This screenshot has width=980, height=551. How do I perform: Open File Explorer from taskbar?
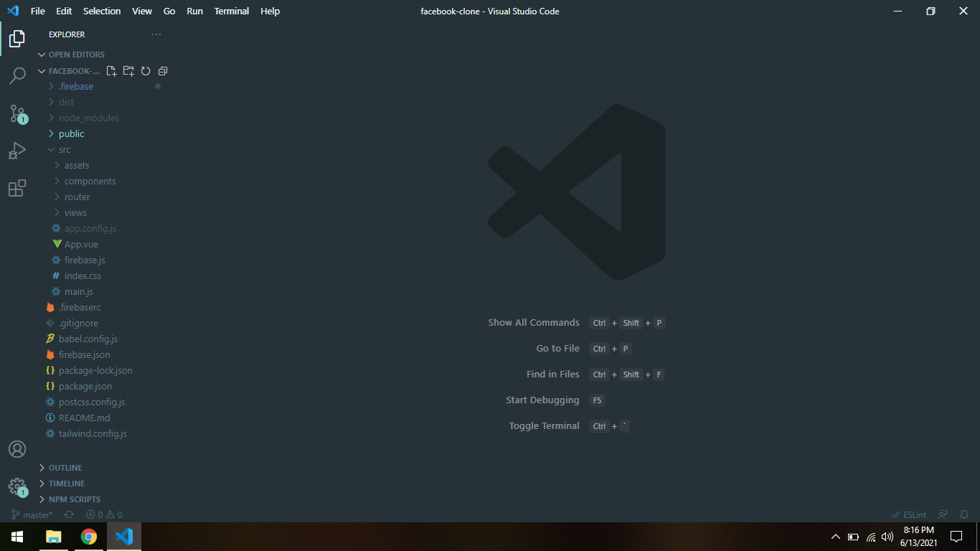click(54, 537)
